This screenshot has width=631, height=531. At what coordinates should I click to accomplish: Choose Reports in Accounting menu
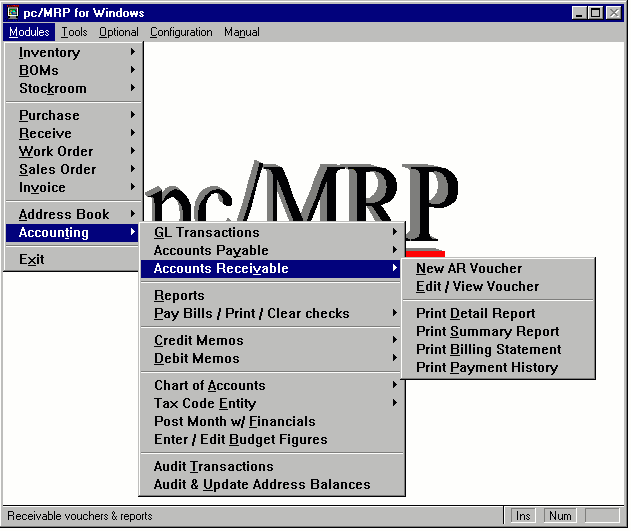tap(272, 296)
